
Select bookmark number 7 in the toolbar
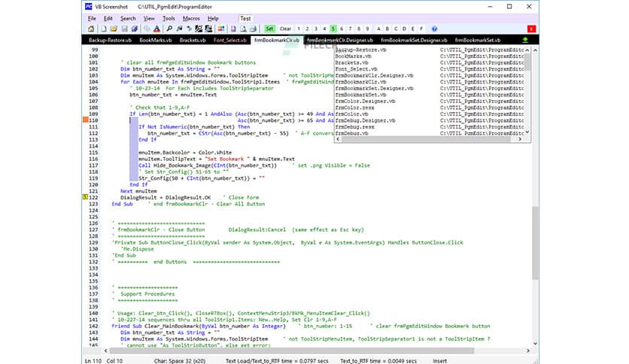(x=350, y=29)
